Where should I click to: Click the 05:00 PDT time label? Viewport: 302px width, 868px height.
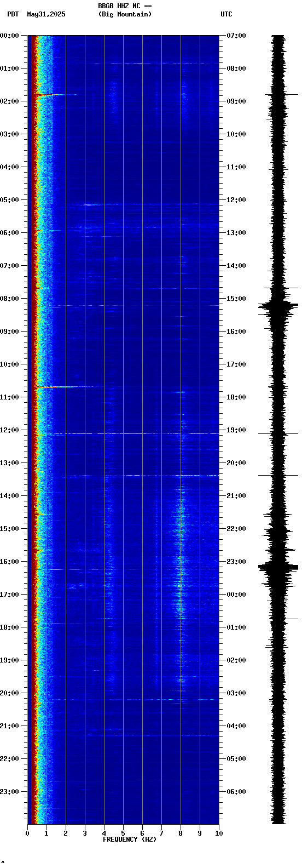click(9, 200)
